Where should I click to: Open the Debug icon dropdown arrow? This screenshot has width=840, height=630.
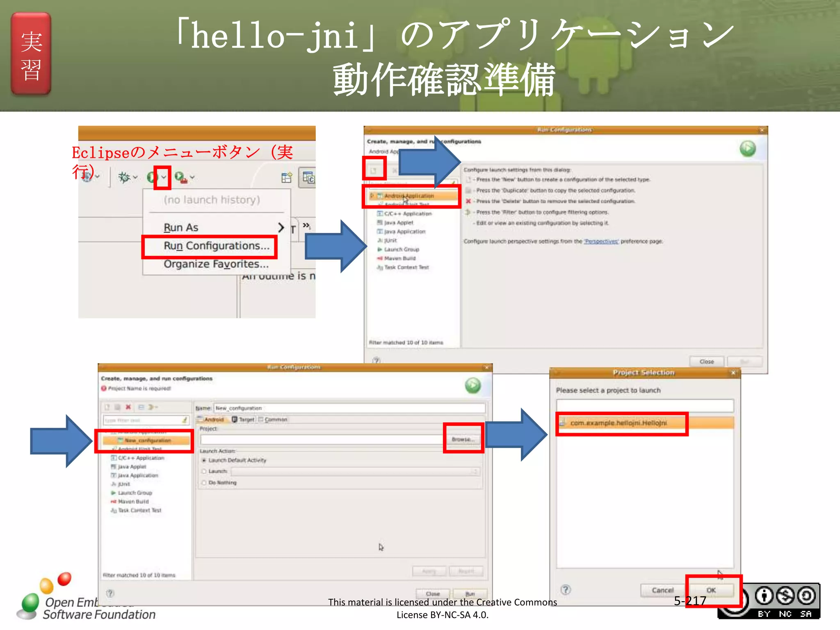coord(135,177)
